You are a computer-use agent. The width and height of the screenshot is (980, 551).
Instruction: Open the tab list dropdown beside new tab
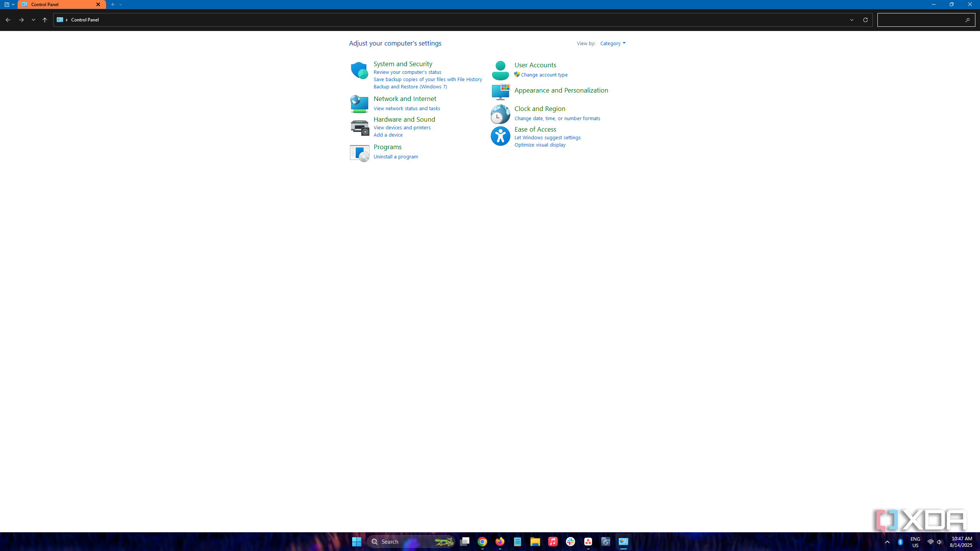pos(121,5)
